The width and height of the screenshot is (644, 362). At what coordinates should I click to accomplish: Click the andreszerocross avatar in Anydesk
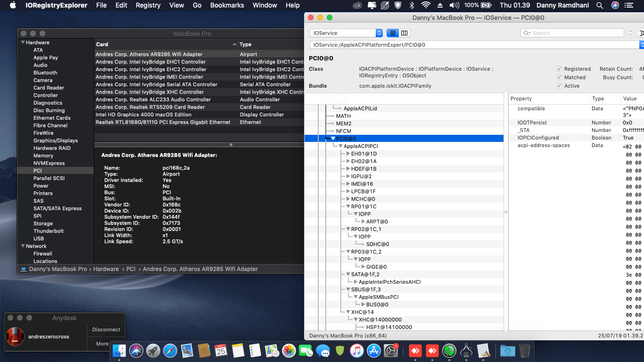[15, 336]
